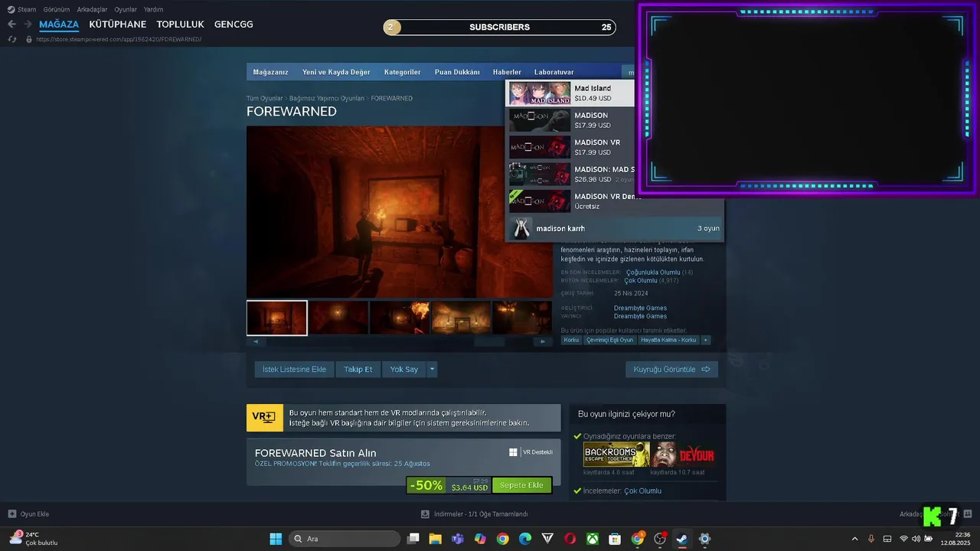Expand more tags with the plus button
The height and width of the screenshot is (551, 980).
pyautogui.click(x=706, y=340)
